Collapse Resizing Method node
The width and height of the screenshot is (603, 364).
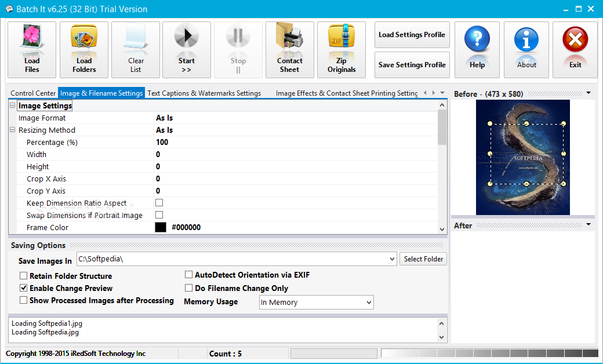coord(12,130)
